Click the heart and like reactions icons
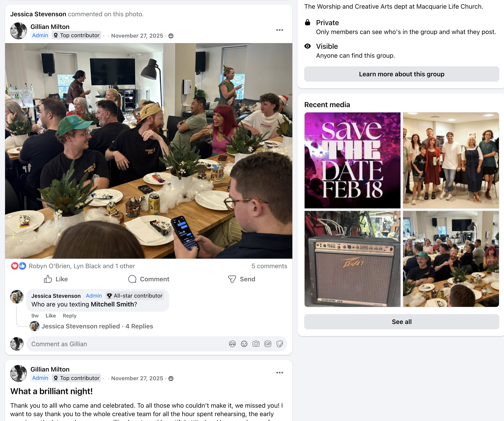Screen dimensions: 504x421 18,266
